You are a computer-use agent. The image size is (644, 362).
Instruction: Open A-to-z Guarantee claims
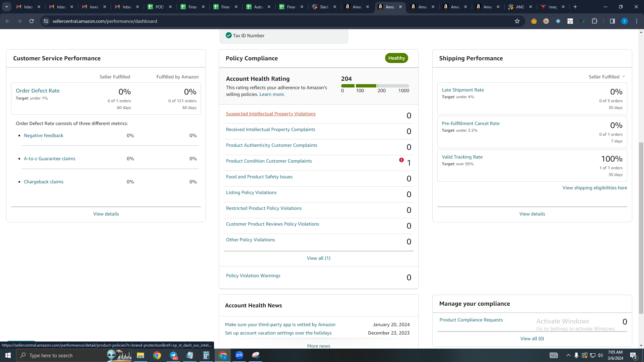(50, 159)
